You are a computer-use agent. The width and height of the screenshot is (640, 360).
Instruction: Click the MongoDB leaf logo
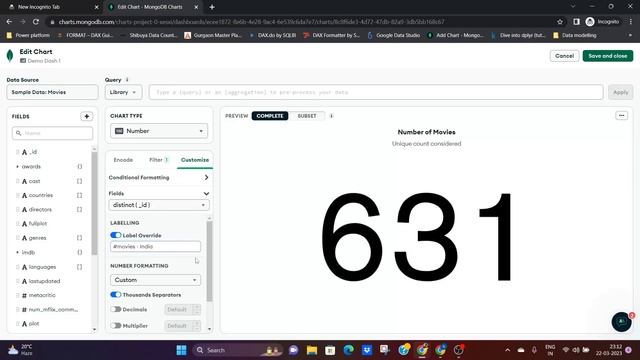(x=10, y=56)
